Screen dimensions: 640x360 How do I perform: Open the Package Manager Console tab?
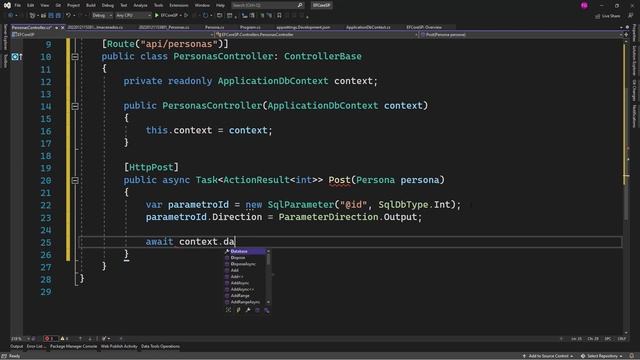click(73, 347)
